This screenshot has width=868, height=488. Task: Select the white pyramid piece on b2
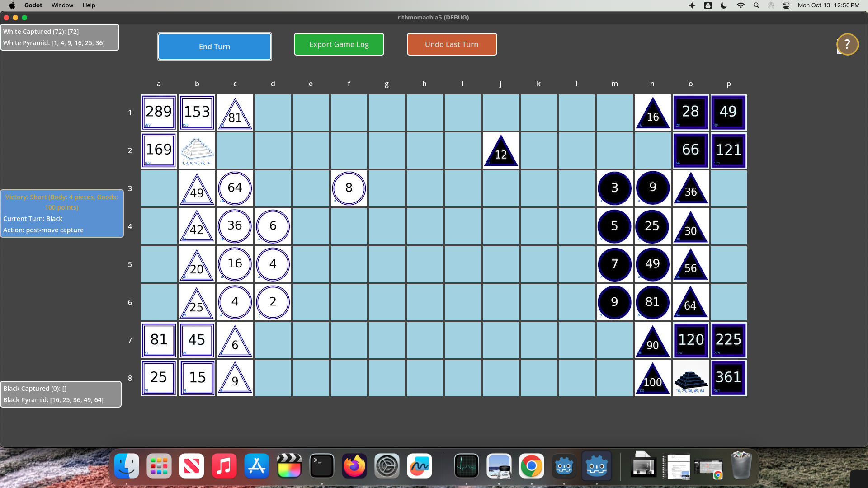coord(197,150)
